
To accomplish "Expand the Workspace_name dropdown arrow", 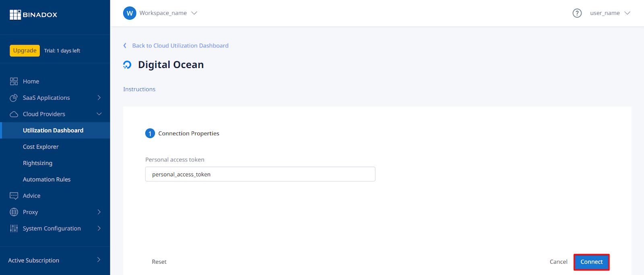I will [194, 13].
